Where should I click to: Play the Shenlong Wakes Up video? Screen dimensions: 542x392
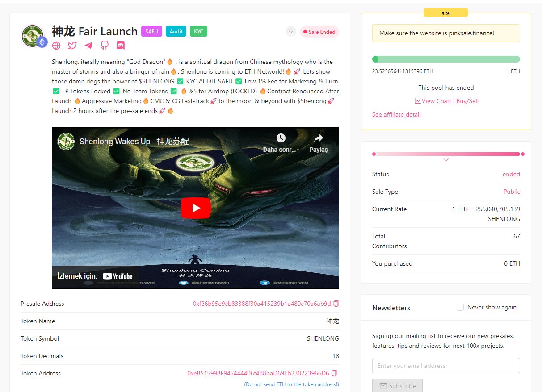click(x=195, y=208)
